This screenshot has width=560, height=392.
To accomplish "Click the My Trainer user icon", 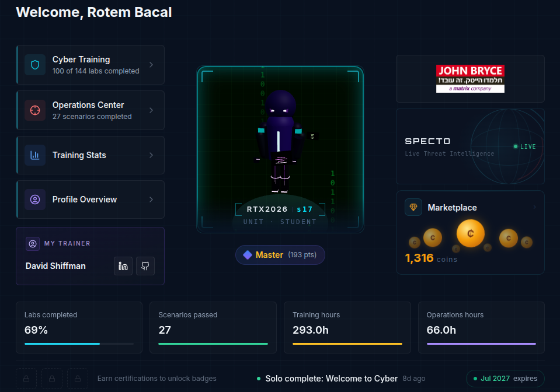I will tap(33, 244).
